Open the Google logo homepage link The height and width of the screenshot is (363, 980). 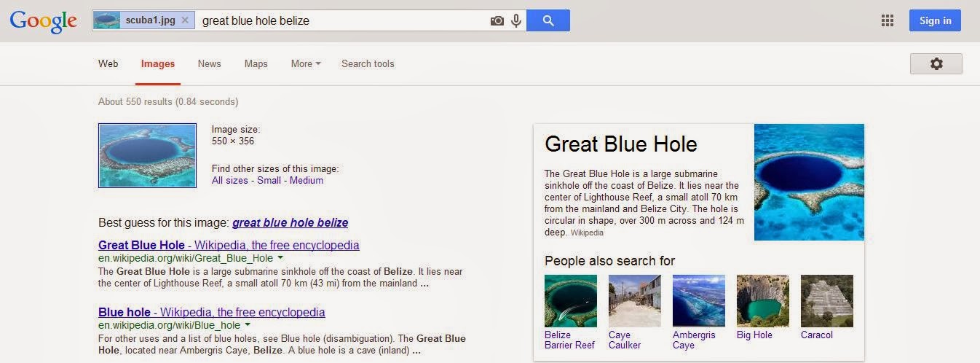[x=44, y=20]
